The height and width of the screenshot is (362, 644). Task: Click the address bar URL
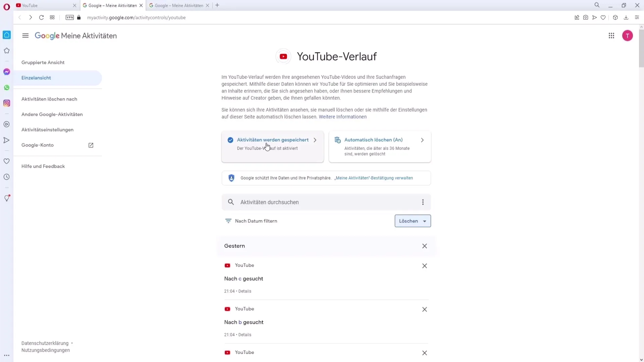(x=136, y=17)
